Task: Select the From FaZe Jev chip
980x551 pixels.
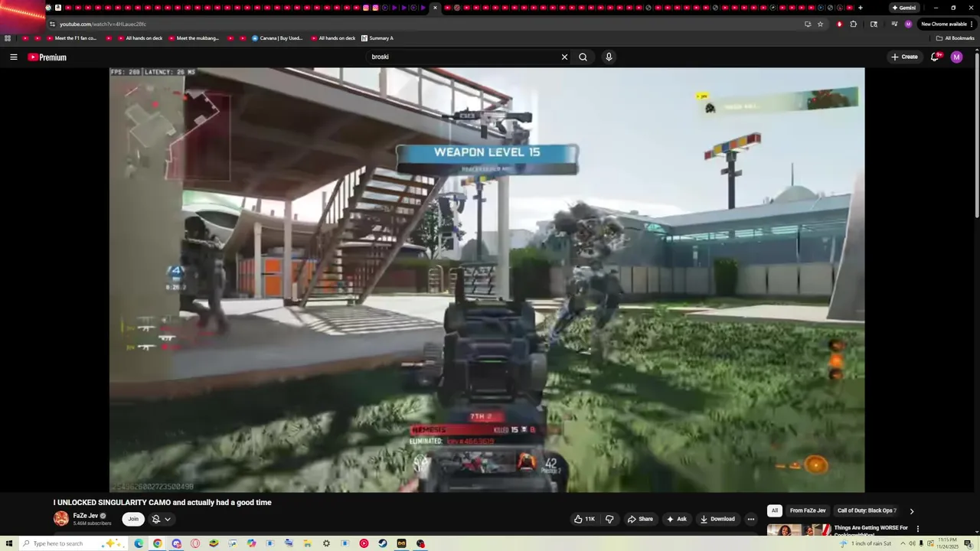Action: coord(808,510)
